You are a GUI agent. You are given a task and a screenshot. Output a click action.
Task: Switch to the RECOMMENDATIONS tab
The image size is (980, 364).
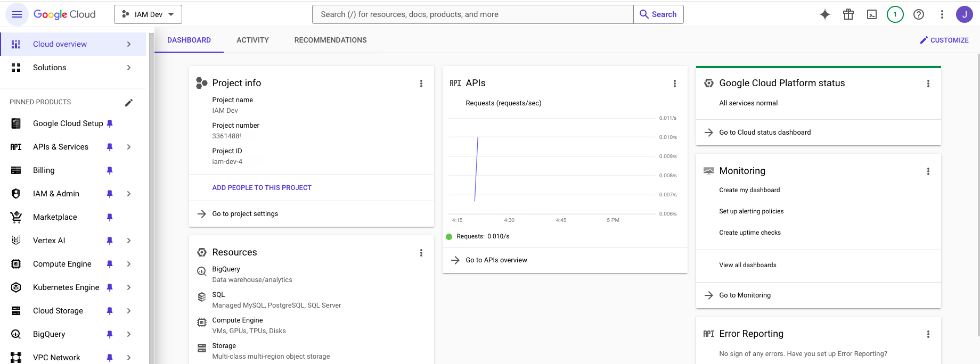330,40
